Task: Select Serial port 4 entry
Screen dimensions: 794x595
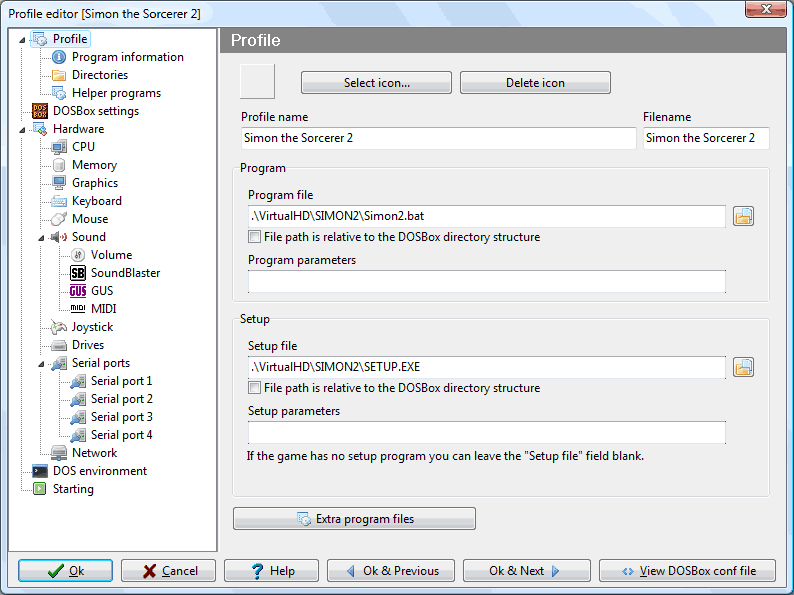Action: tap(122, 435)
